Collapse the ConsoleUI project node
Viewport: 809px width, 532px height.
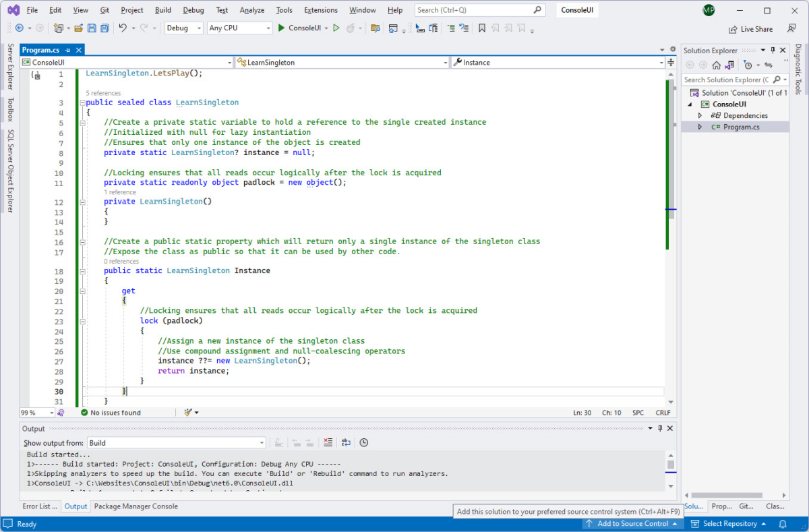690,105
